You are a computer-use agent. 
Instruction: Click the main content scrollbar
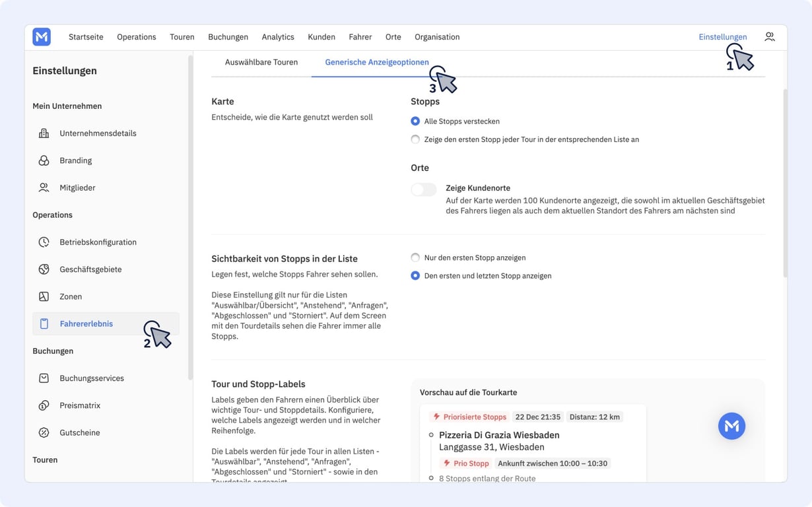785,183
